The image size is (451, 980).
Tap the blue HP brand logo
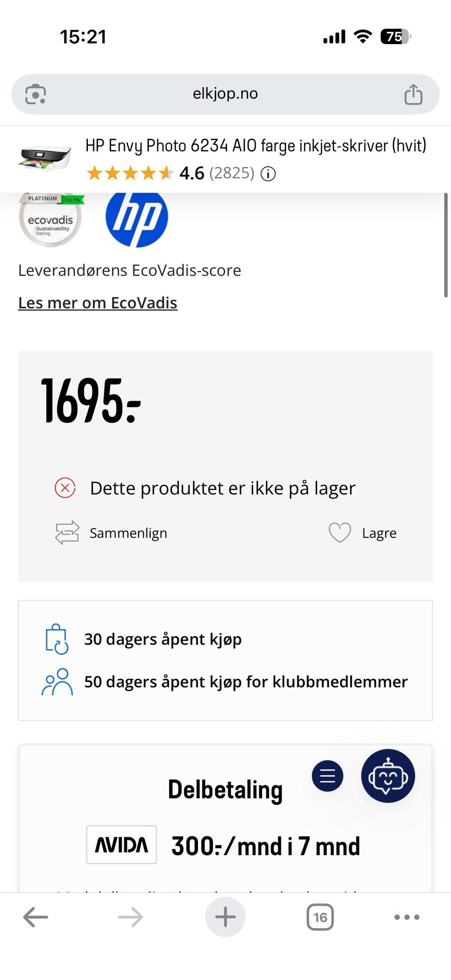pyautogui.click(x=137, y=218)
